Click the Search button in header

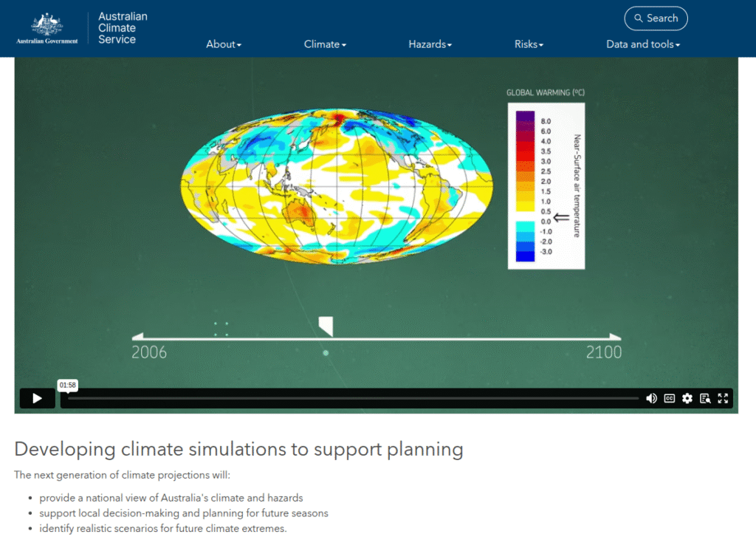pyautogui.click(x=656, y=18)
